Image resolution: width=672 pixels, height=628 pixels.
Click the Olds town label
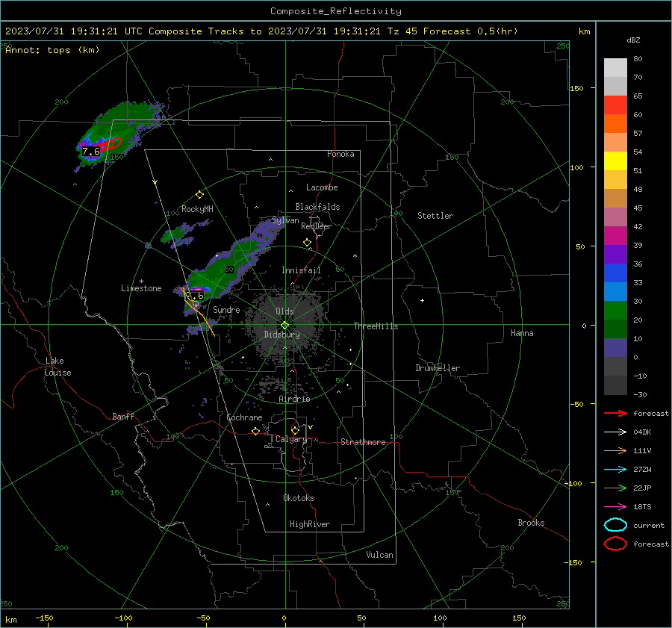(x=284, y=311)
